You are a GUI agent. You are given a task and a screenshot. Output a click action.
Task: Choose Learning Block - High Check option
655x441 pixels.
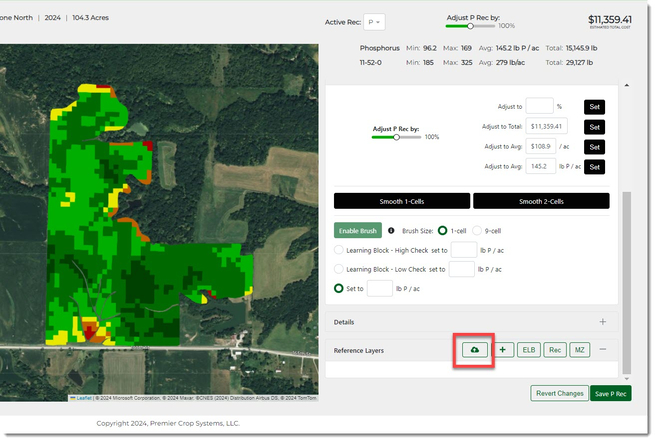340,250
